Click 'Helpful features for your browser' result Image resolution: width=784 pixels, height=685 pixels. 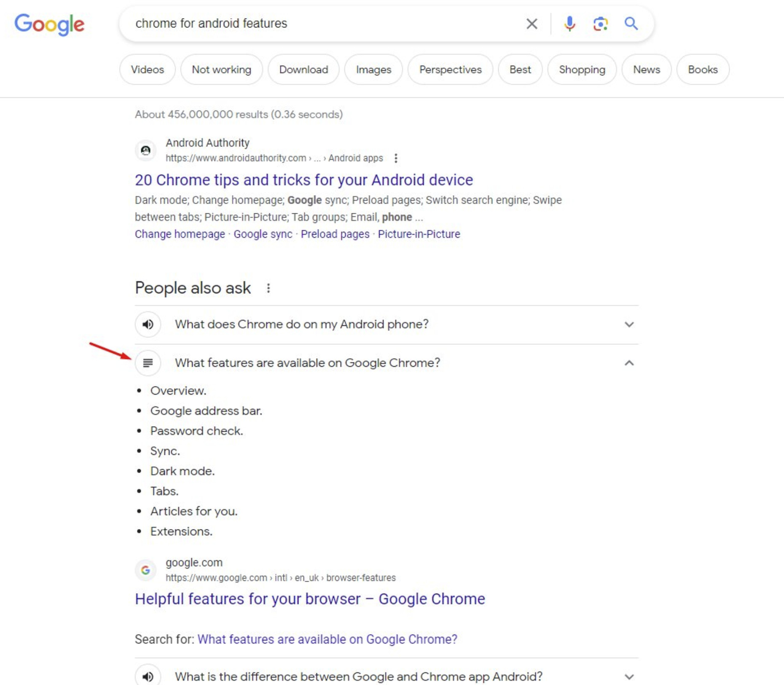click(x=309, y=598)
